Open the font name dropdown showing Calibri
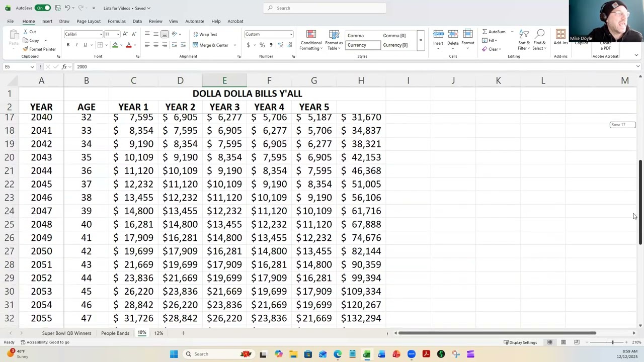This screenshot has width=644, height=362. 101,34
